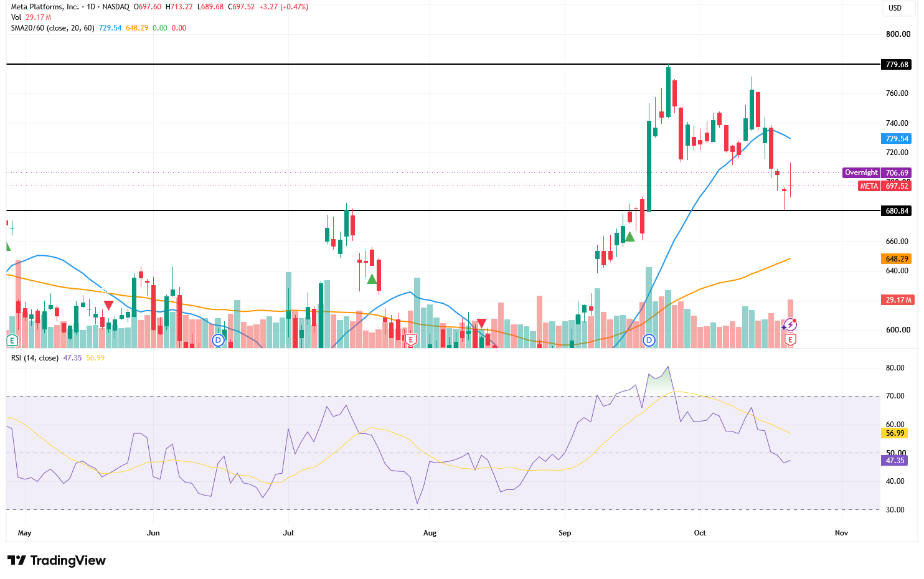Click the +3.27 (+0.47%) change value
Viewport: 924px width, 579px height.
[283, 7]
